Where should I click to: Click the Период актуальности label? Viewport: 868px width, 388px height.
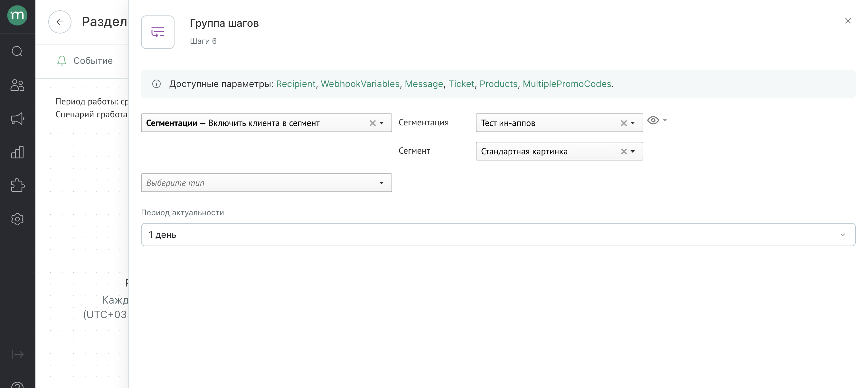[x=182, y=213]
